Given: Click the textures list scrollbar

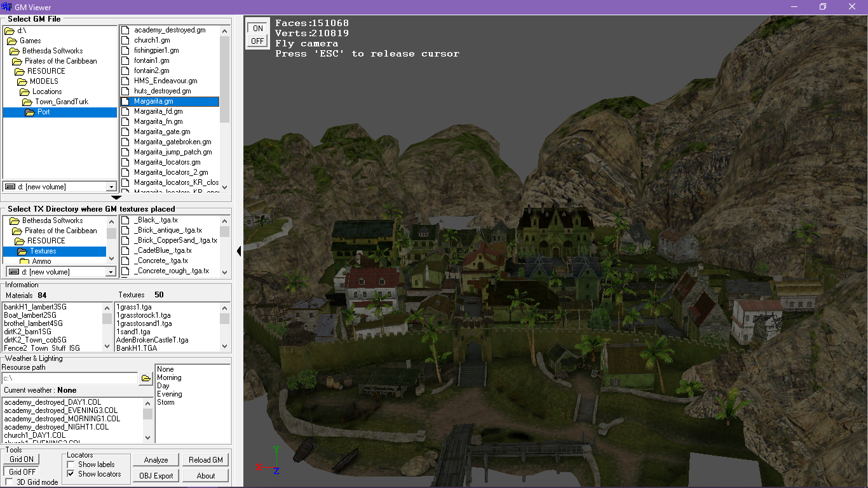Looking at the screenshot, I should coord(224,327).
